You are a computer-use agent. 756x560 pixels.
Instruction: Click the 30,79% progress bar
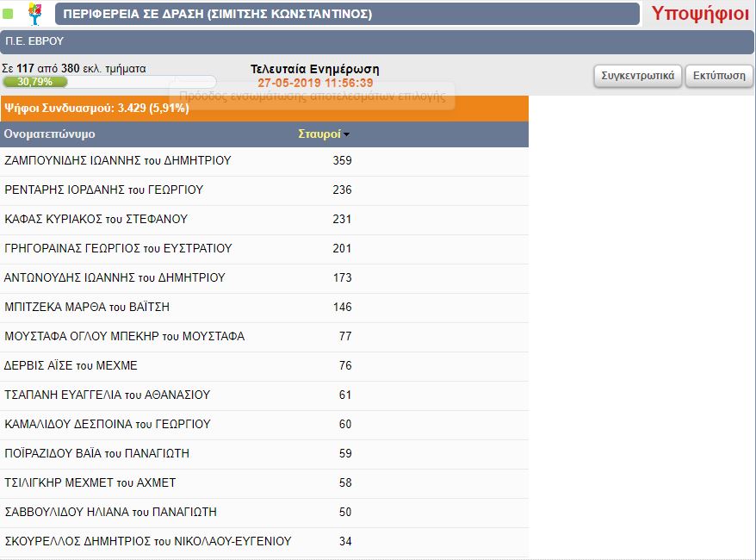[34, 82]
